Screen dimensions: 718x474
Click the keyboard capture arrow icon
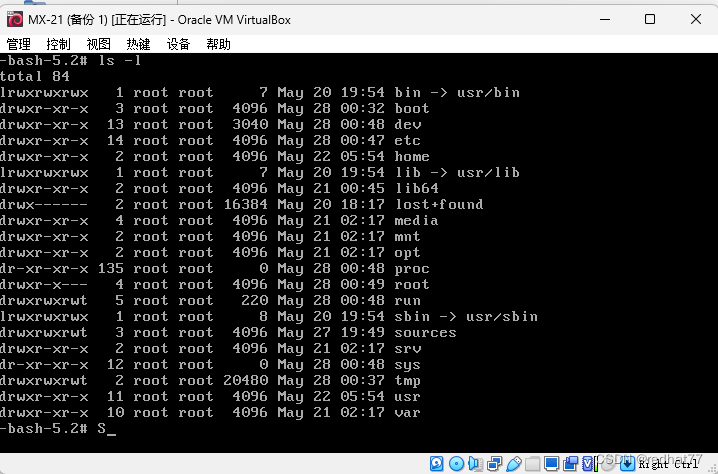(x=628, y=463)
